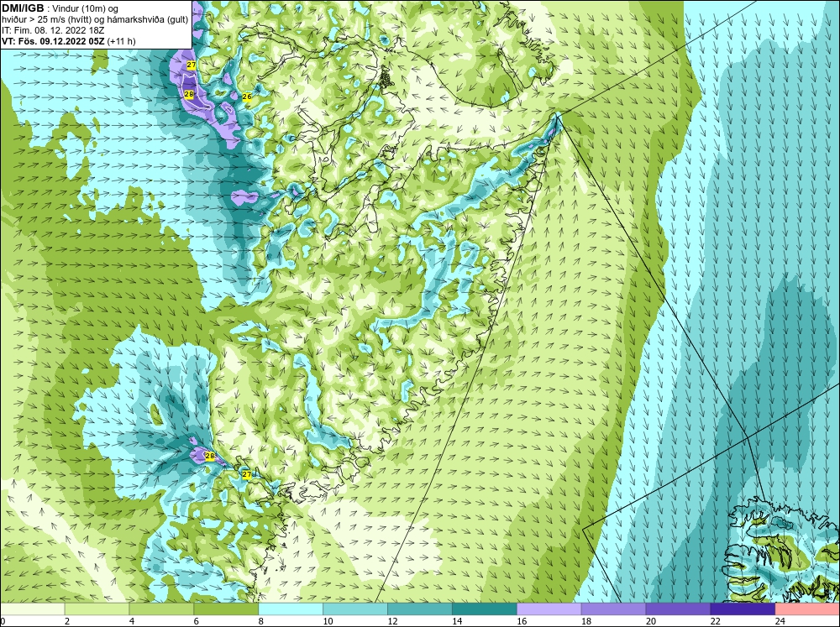Select the '8' tick label on the scale
The image size is (840, 627).
[261, 621]
